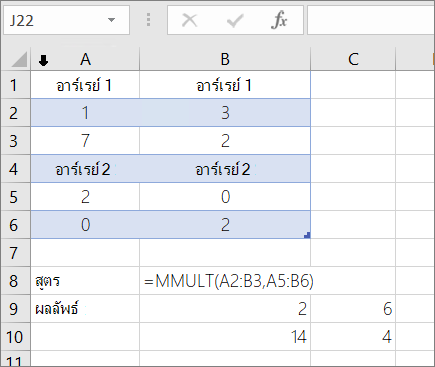Image resolution: width=435 pixels, height=367 pixels.
Task: Select row 8 header
Action: 15,281
